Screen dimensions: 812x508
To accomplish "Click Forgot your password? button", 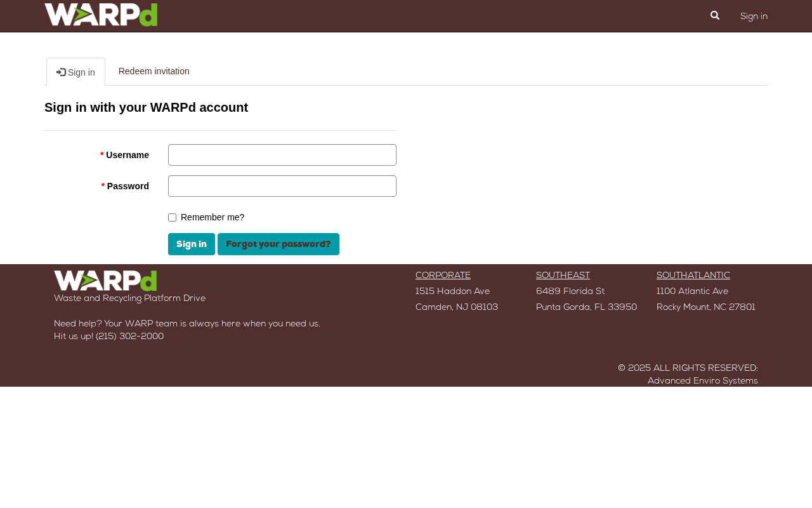I will (278, 244).
